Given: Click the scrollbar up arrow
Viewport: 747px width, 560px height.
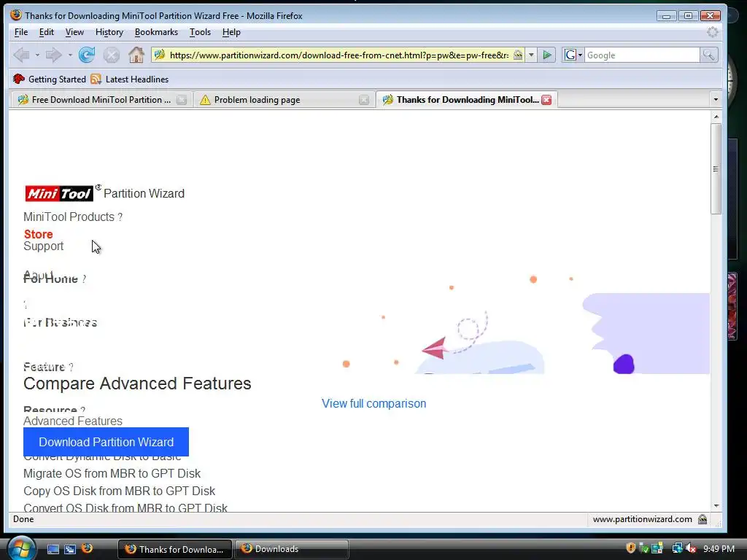Looking at the screenshot, I should tap(716, 117).
